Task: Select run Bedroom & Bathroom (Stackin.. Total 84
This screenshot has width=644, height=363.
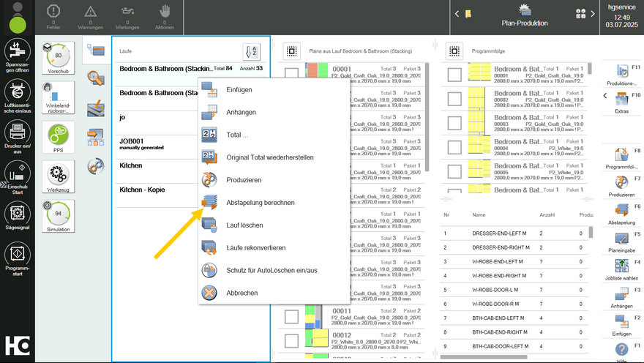Action: (192, 74)
